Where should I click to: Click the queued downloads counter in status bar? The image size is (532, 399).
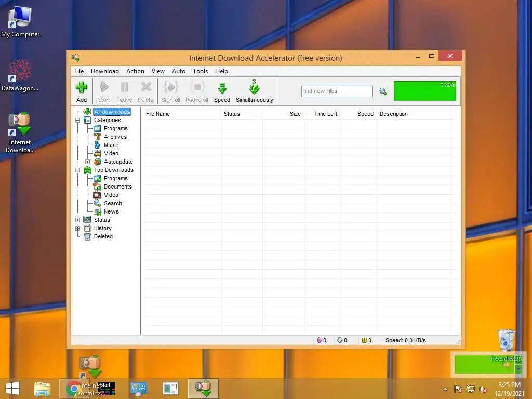point(342,340)
